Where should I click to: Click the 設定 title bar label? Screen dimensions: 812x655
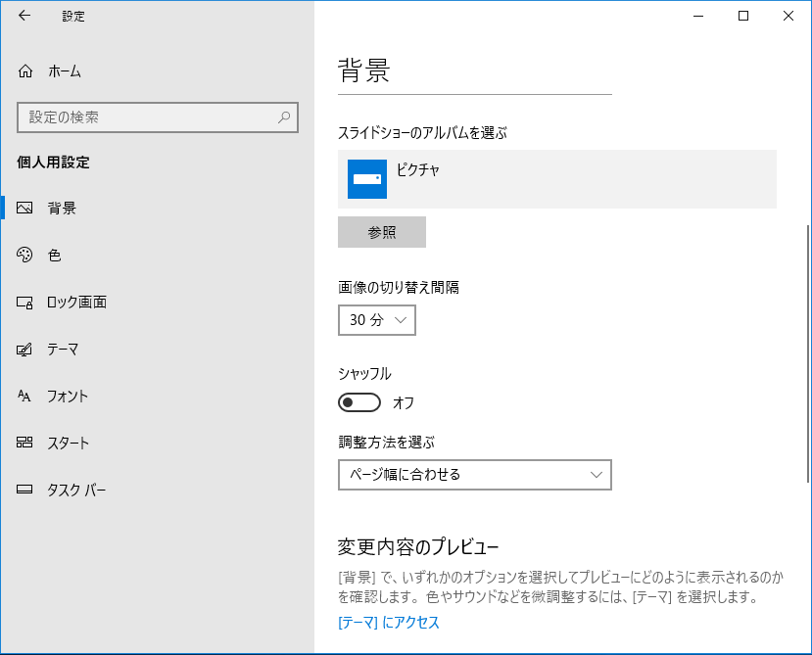72,16
